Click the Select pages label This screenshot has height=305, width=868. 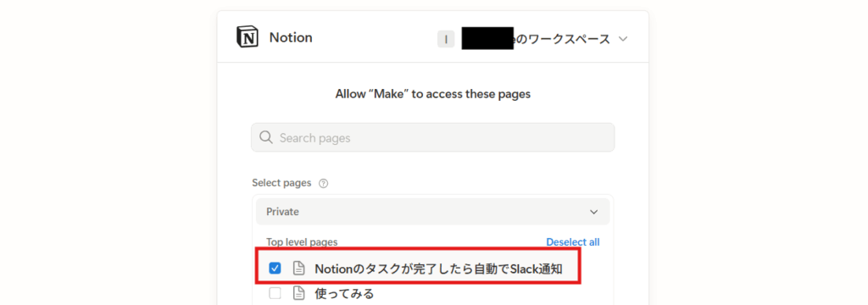[281, 183]
